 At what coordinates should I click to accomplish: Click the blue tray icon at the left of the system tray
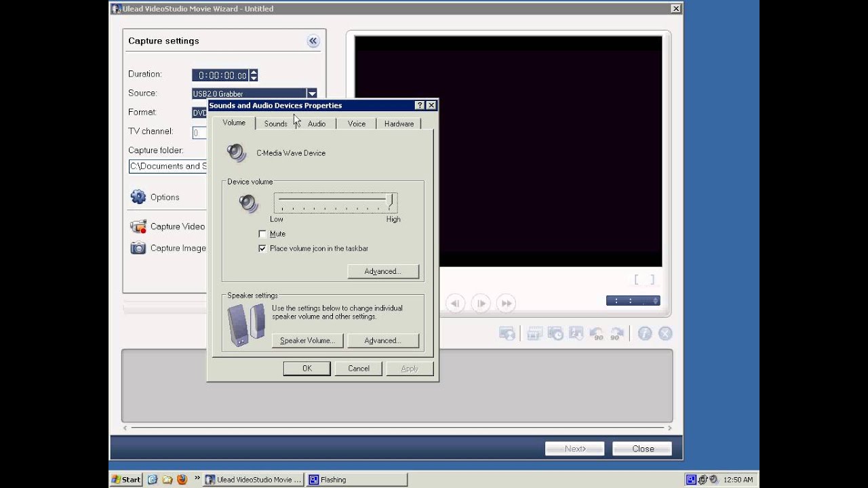tap(691, 480)
